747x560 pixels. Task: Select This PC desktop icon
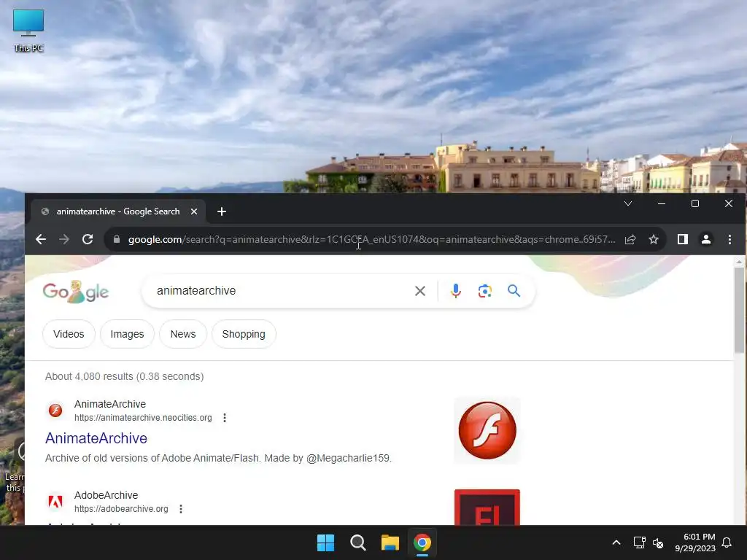tap(28, 31)
